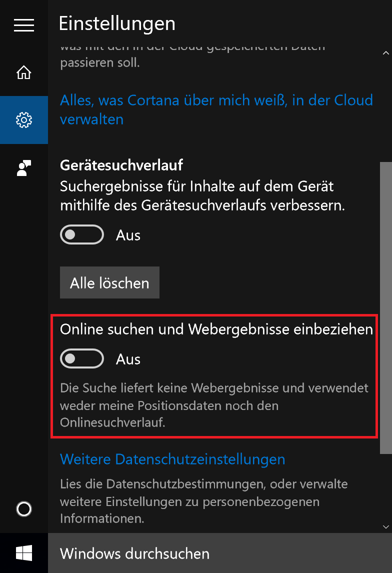Focus the Windows durchsuchen search box
Image resolution: width=392 pixels, height=573 pixels.
(x=220, y=553)
